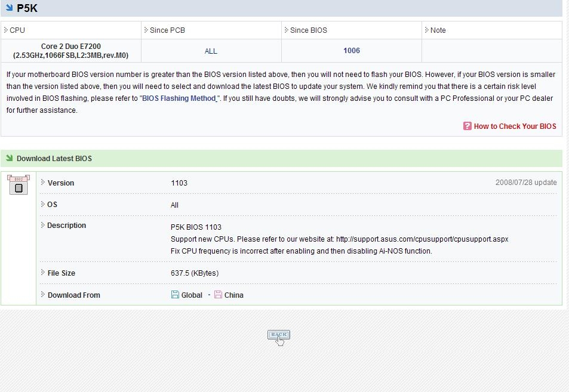Screen dimensions: 569x392
Task: Click the red question mark help icon
Action: [467, 126]
